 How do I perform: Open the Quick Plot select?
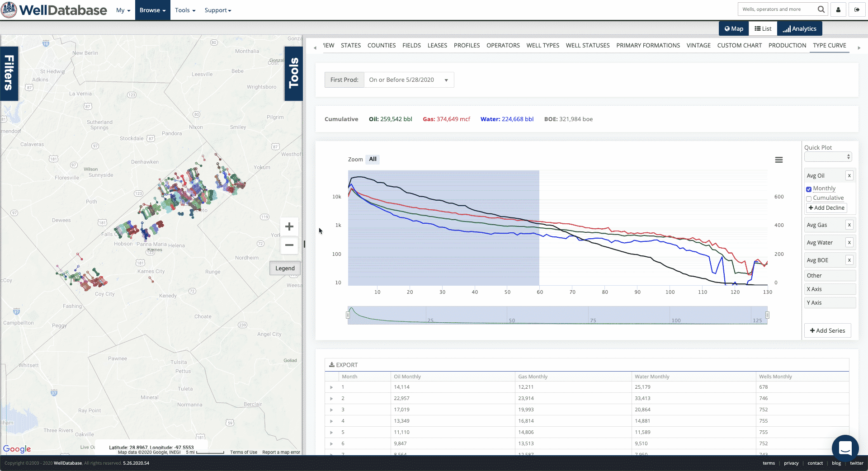[828, 157]
